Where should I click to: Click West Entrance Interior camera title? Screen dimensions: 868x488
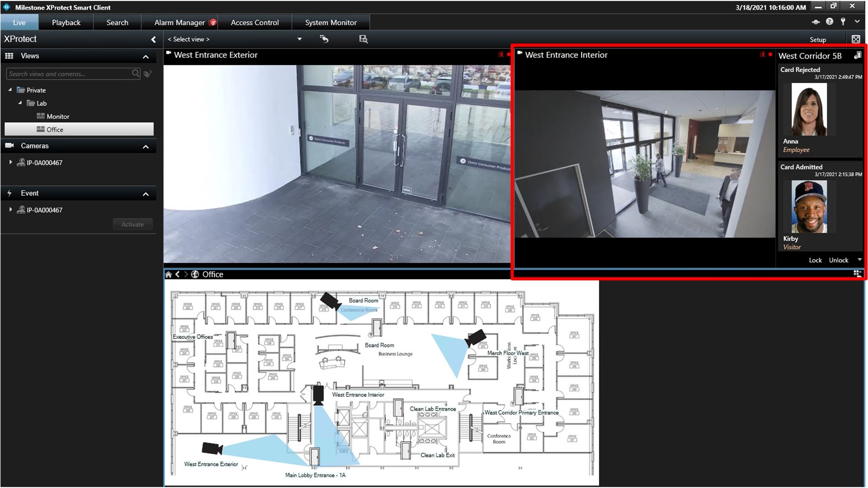click(x=566, y=55)
